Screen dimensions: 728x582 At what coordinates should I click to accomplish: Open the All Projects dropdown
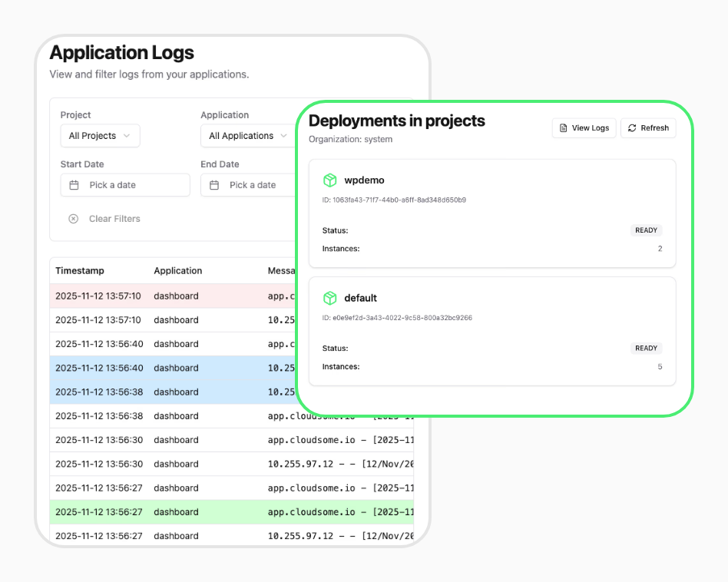[101, 136]
